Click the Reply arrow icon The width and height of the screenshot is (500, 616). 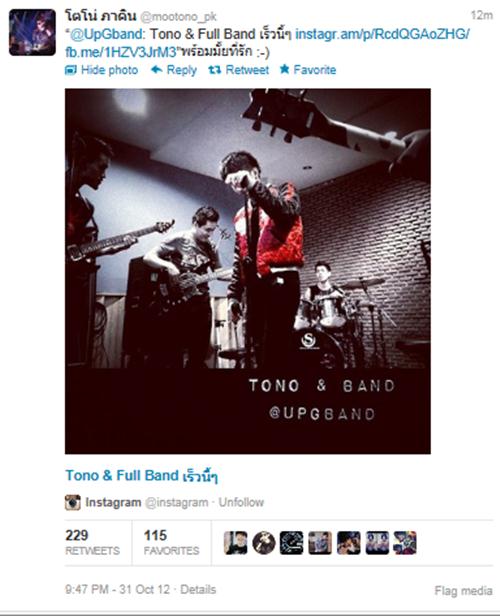157,70
